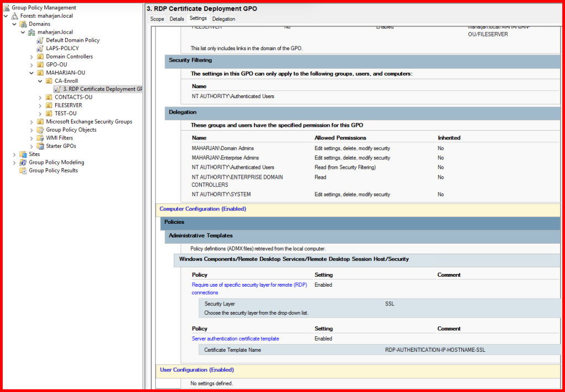Select the FILESERVER organizational unit

click(68, 105)
